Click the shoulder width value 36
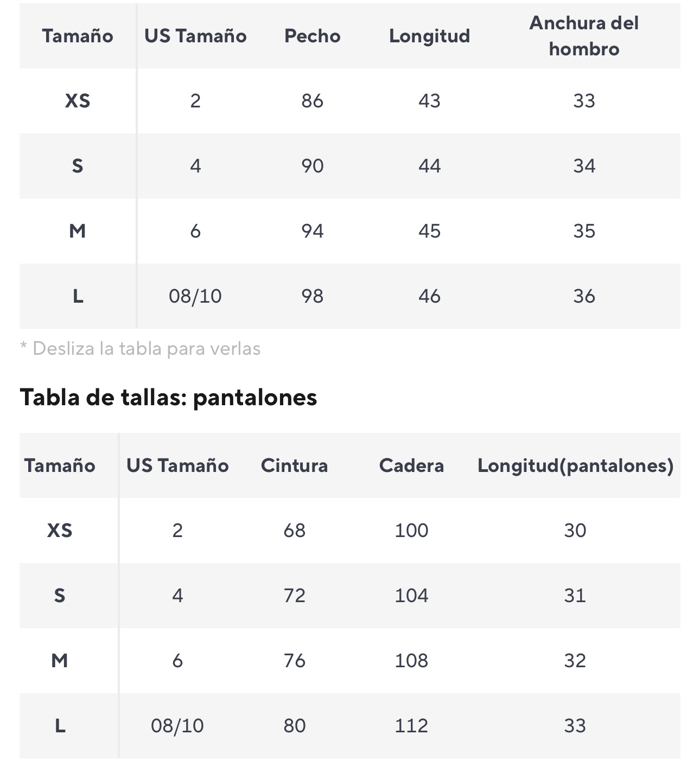Image resolution: width=700 pixels, height=760 pixels. (584, 296)
